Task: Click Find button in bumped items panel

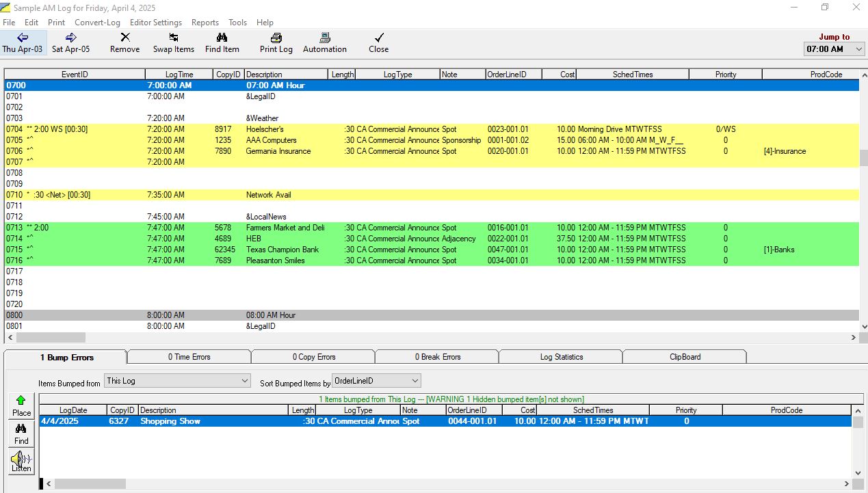Action: (21, 434)
